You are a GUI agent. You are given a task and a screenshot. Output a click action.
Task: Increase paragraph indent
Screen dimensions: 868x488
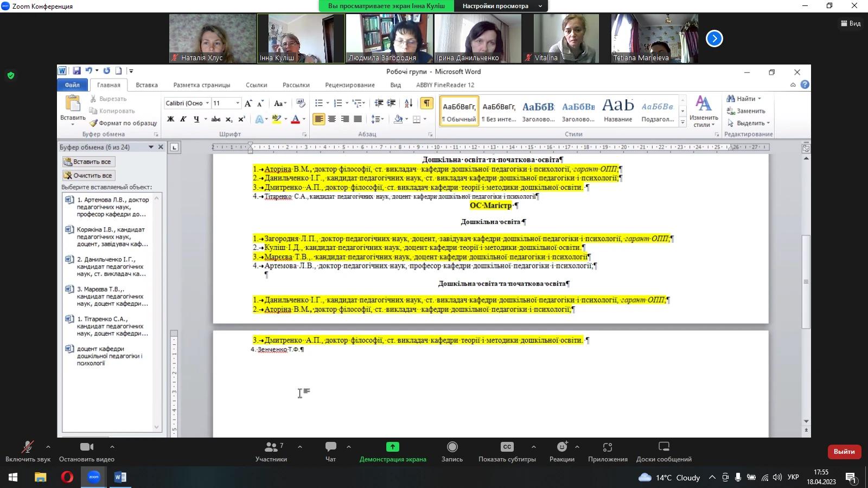point(391,103)
